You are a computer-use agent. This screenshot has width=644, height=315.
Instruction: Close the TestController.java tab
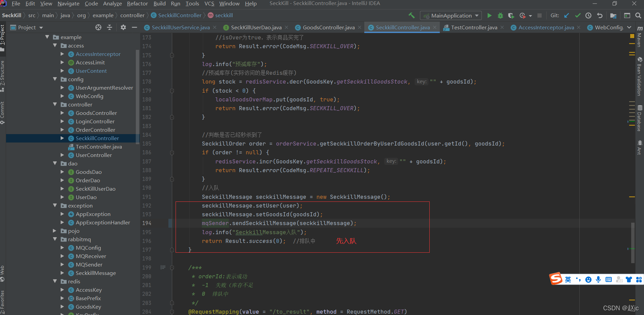click(502, 27)
